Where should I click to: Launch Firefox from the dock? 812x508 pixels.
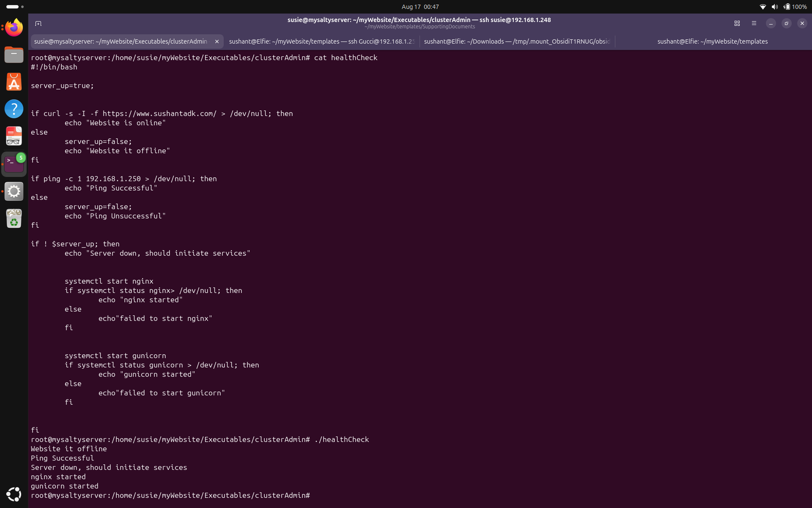[14, 28]
